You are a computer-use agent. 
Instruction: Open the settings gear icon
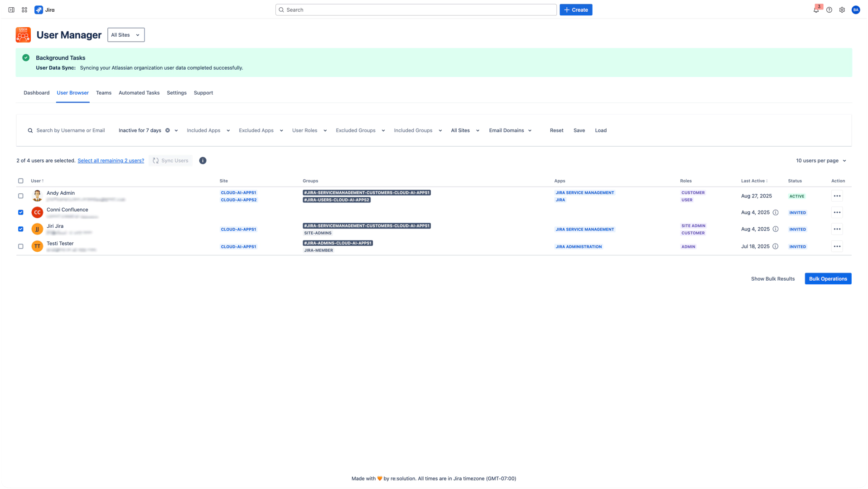[842, 10]
